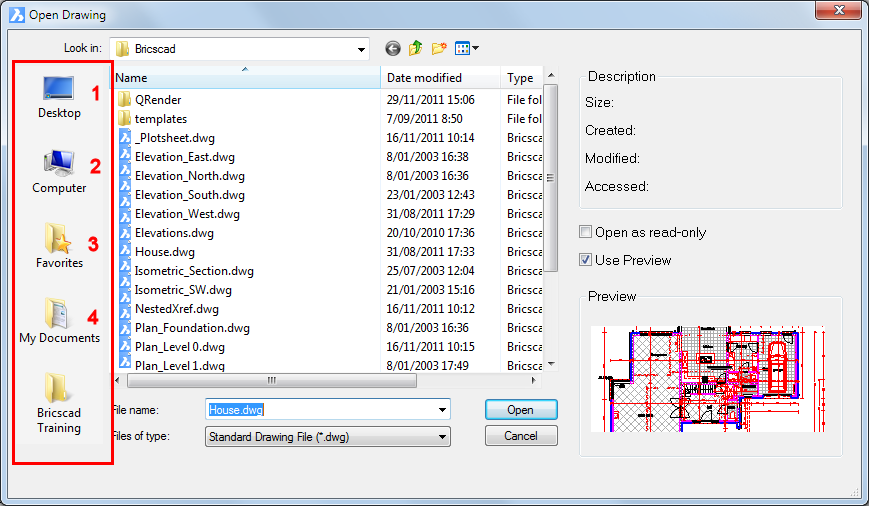
Task: Click date 29/11/2011 15:06 cell
Action: pyautogui.click(x=431, y=100)
